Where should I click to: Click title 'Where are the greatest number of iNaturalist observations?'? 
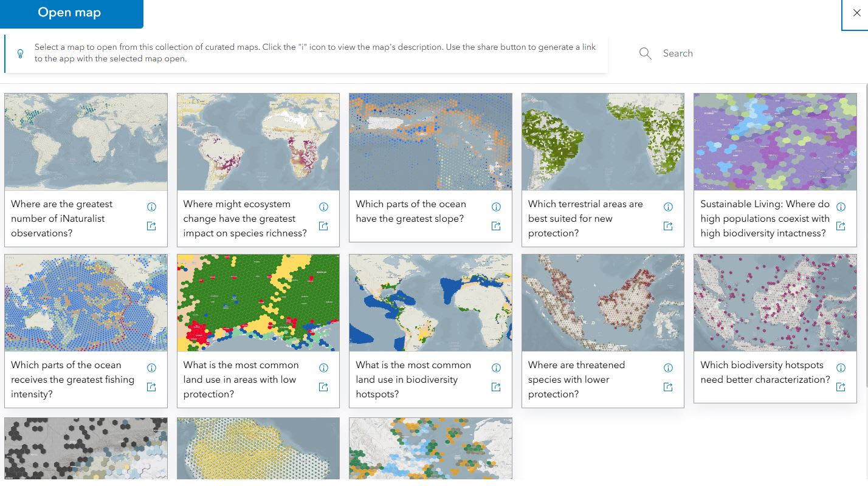61,219
